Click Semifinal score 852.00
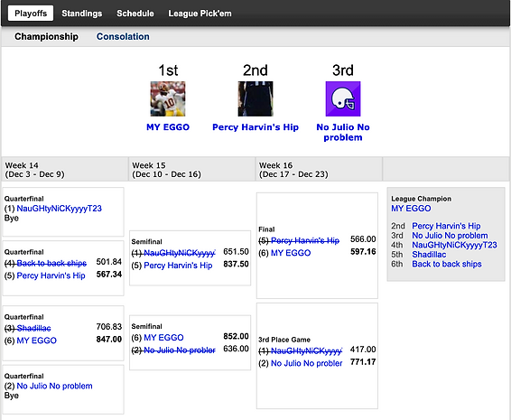The width and height of the screenshot is (511, 420). 236,336
